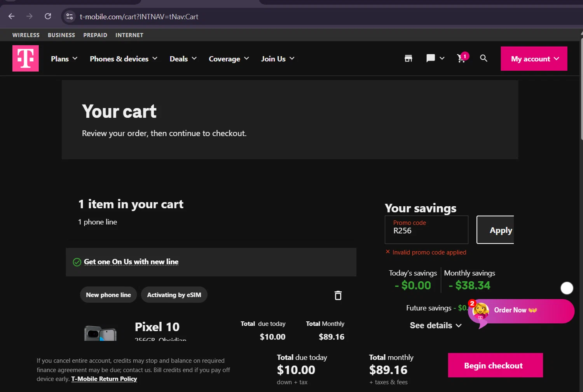Open Get one On Us with new line
The image size is (583, 392).
click(131, 262)
